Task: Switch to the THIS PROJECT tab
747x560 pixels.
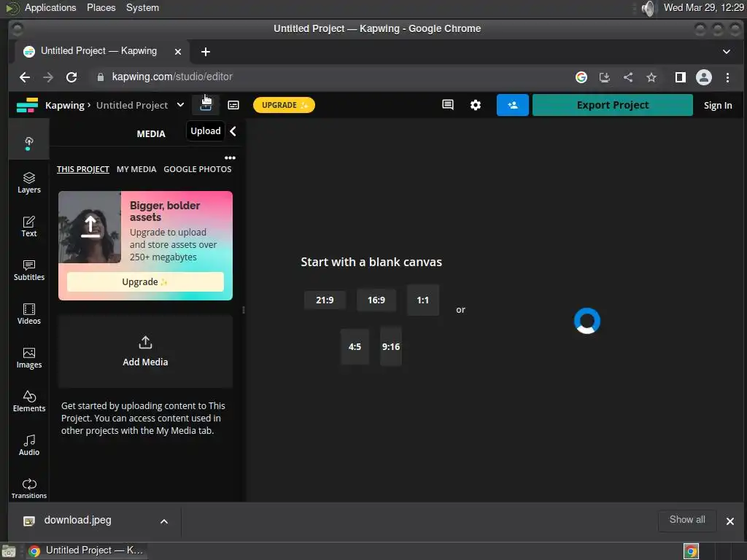Action: 83,169
